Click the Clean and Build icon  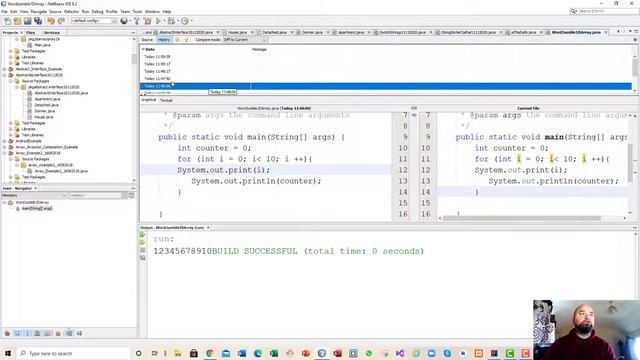tap(147, 21)
